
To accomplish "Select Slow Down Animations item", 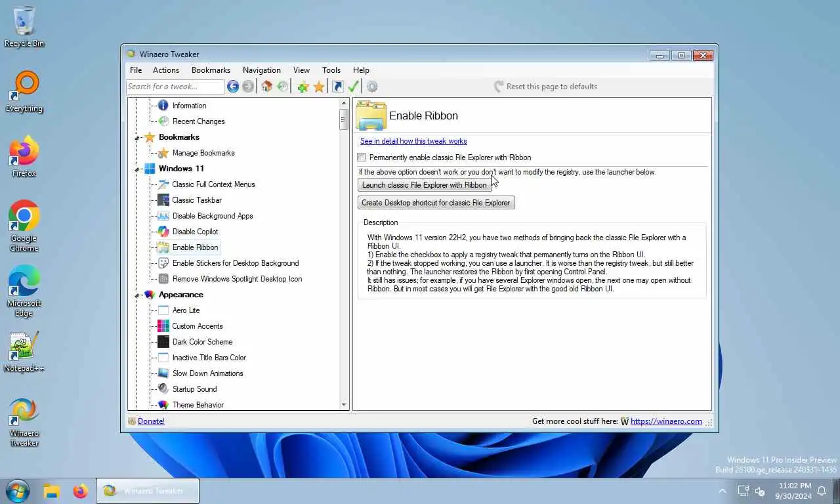I will [x=207, y=373].
